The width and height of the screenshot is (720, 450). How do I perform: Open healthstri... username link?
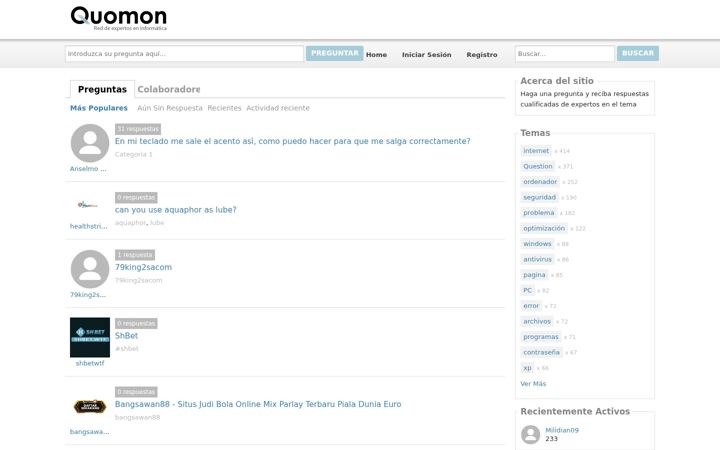[89, 226]
